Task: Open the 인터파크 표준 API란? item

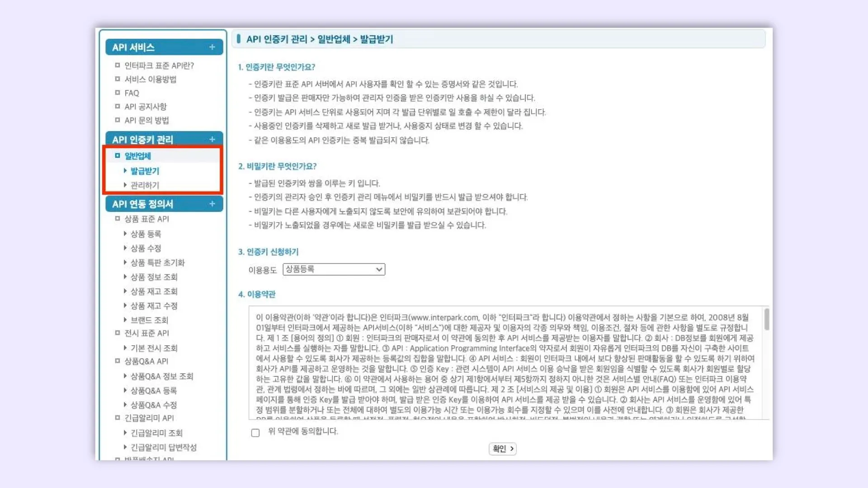Action: (x=159, y=66)
